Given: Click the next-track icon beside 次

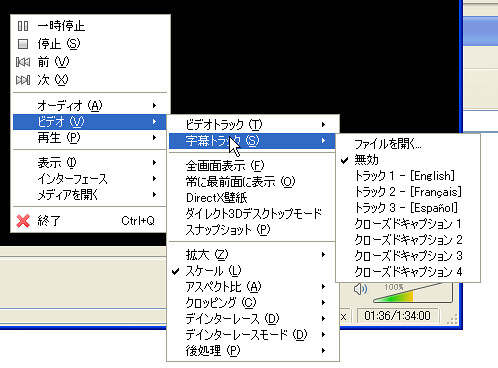Looking at the screenshot, I should tap(23, 80).
